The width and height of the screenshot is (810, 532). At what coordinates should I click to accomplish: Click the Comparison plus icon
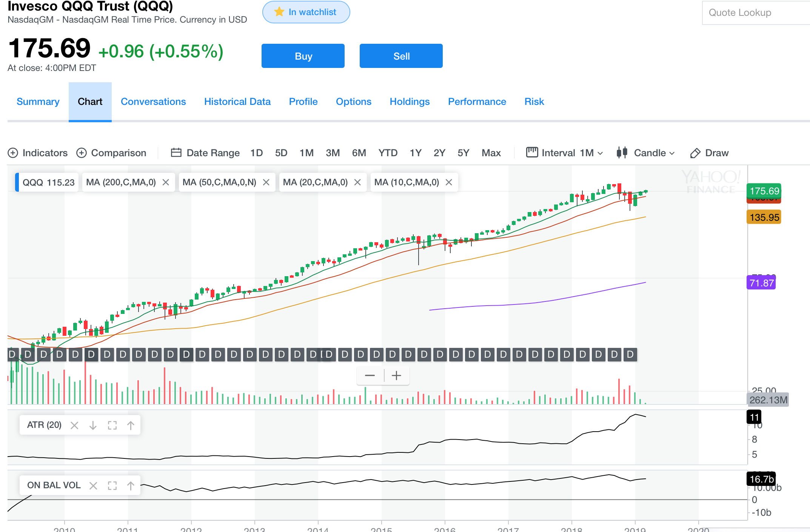pos(82,153)
